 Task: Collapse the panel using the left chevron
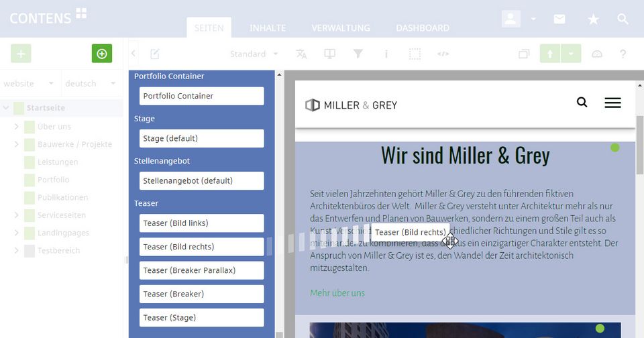tap(133, 54)
